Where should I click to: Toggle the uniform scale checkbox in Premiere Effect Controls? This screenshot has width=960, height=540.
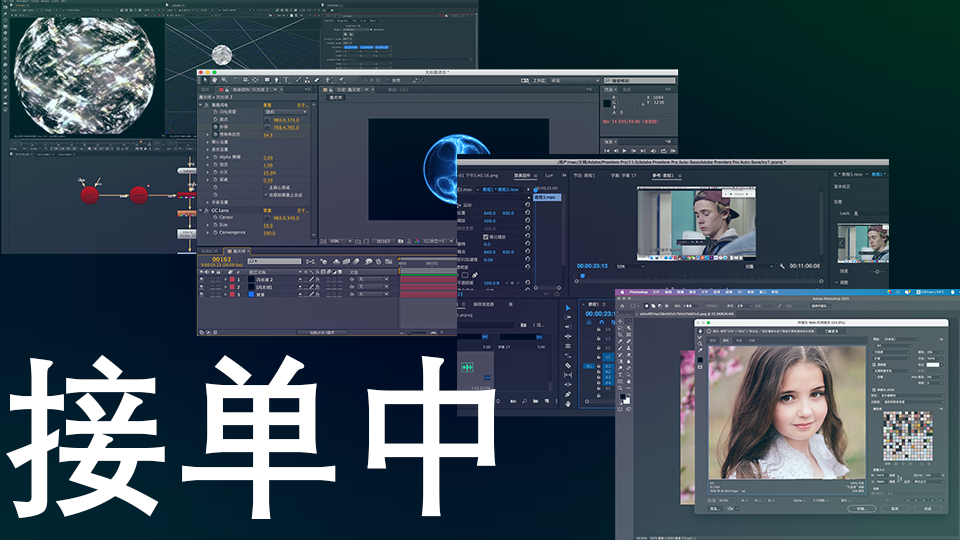coord(486,237)
